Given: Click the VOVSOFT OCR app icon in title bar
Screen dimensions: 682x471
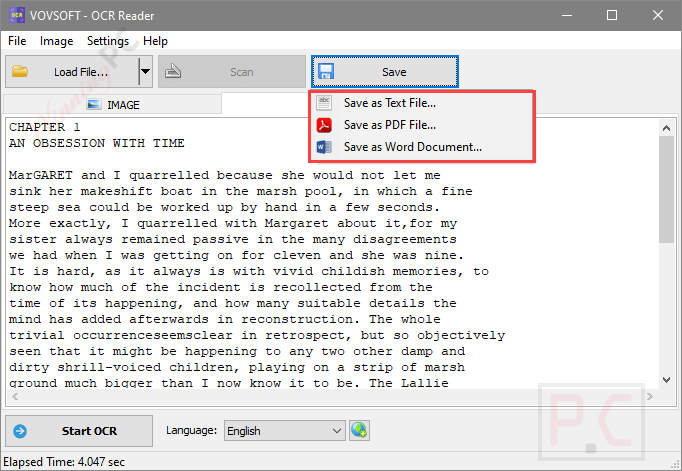Looking at the screenshot, I should coord(17,15).
